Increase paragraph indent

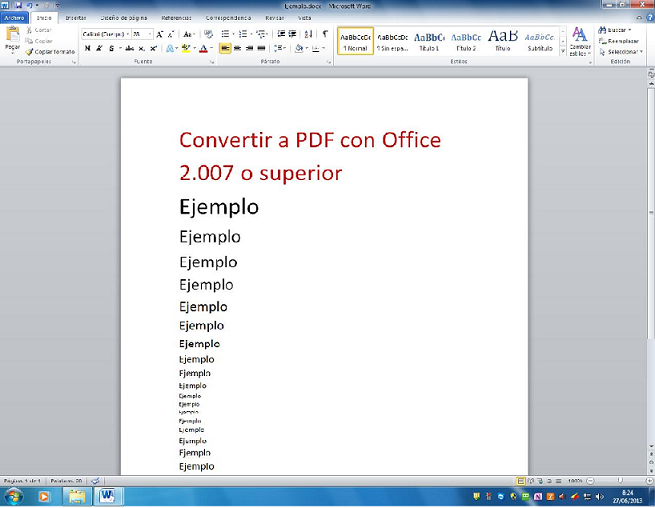[x=292, y=34]
